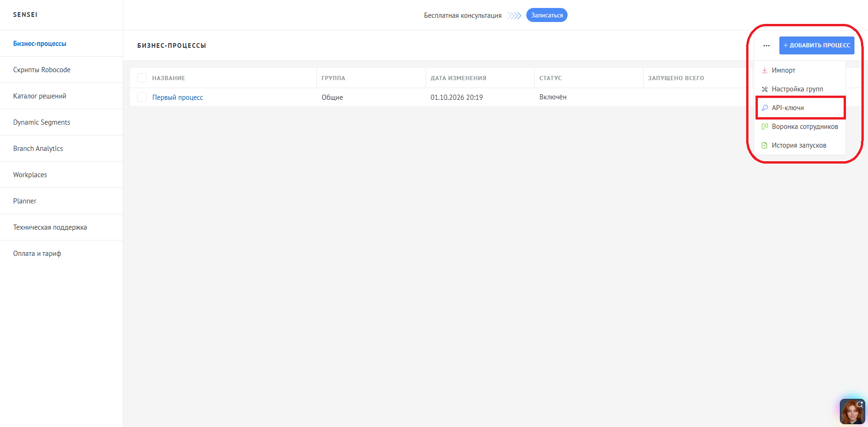The image size is (868, 427).
Task: Open Workplaces in the sidebar
Action: coord(61,175)
